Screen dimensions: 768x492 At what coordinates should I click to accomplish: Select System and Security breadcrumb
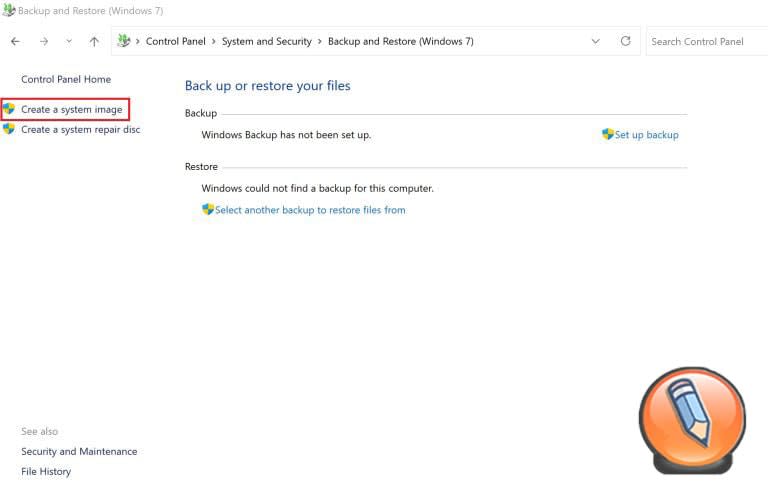coord(266,42)
